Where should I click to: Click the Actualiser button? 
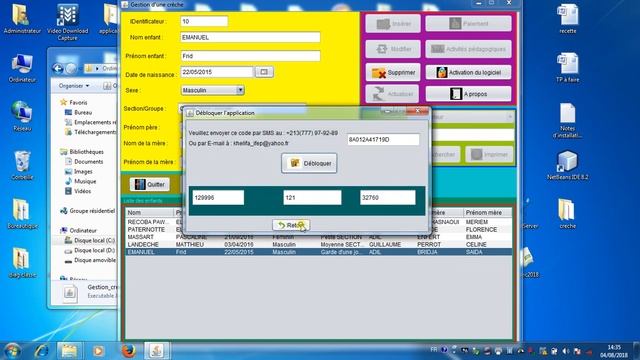click(392, 94)
